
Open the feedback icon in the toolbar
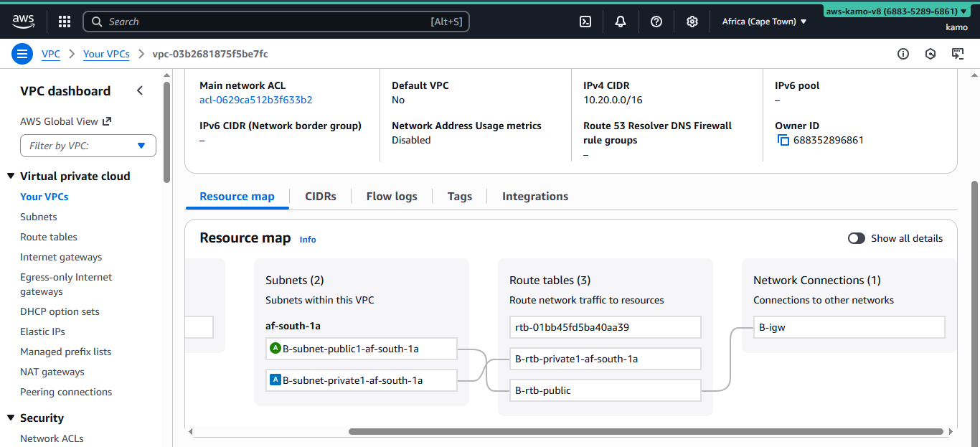coord(958,54)
